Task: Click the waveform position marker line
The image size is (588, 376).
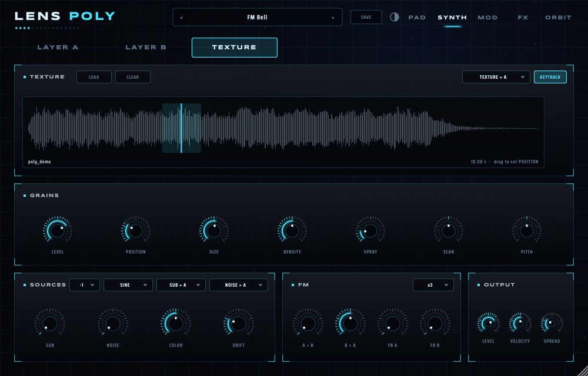Action: [181, 128]
